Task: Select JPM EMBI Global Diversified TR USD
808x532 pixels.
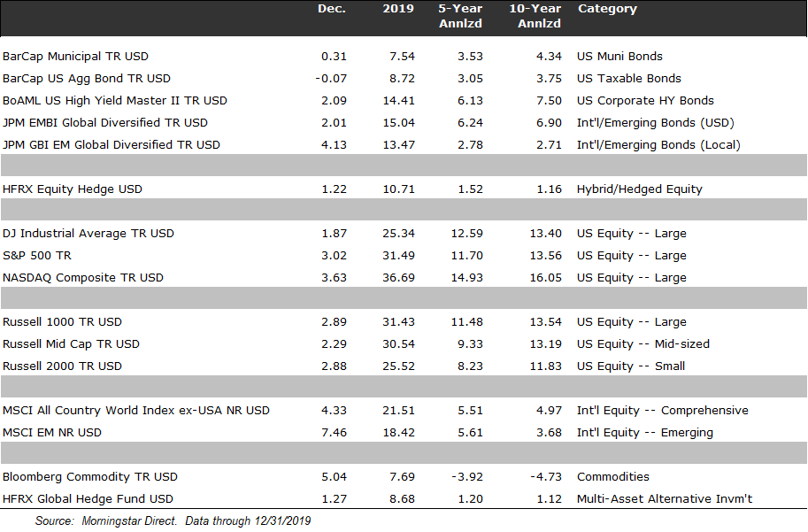Action: pos(105,123)
